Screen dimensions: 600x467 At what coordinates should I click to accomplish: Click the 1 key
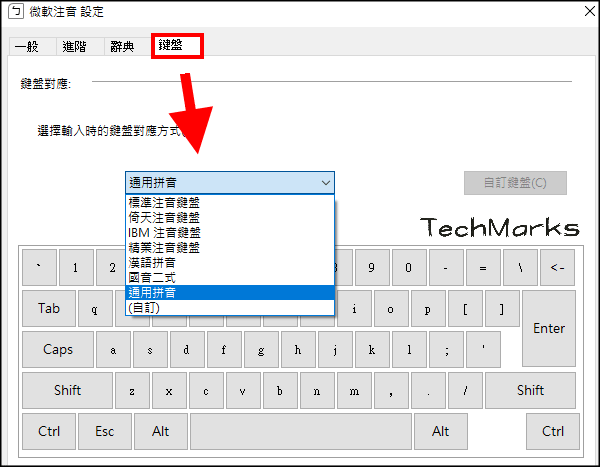coord(77,268)
